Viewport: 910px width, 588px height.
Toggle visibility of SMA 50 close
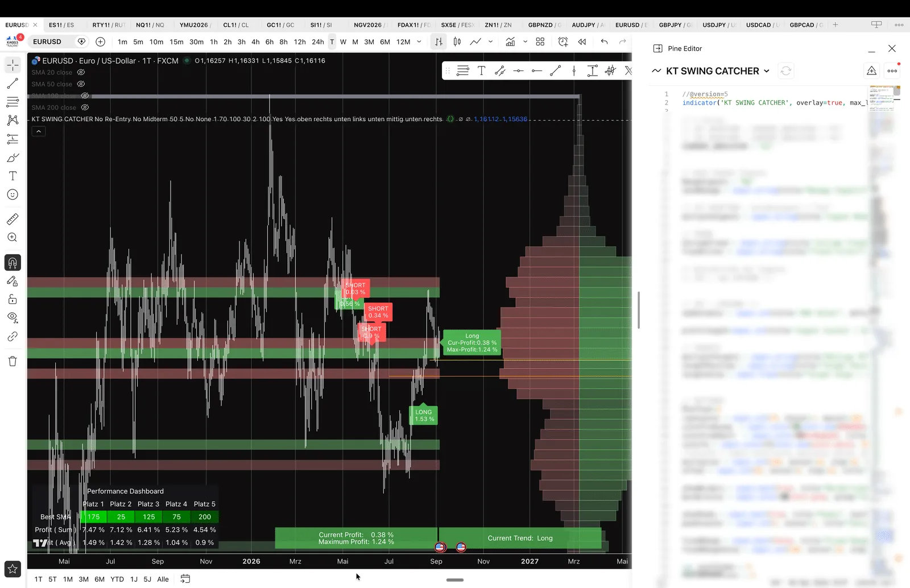(81, 84)
